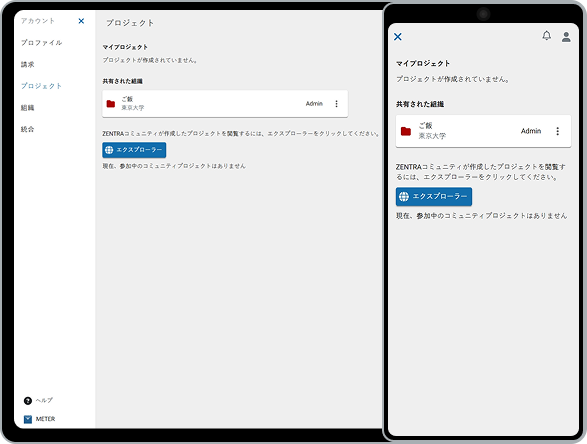Select 請求 in the account sidebar
This screenshot has height=444, width=587.
(x=28, y=64)
